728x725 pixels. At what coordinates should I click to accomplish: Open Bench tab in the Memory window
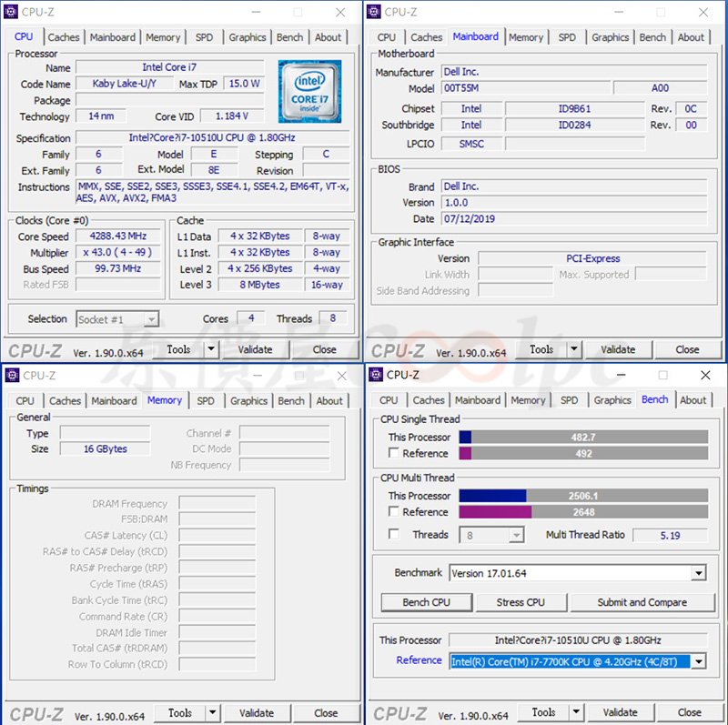pyautogui.click(x=291, y=400)
